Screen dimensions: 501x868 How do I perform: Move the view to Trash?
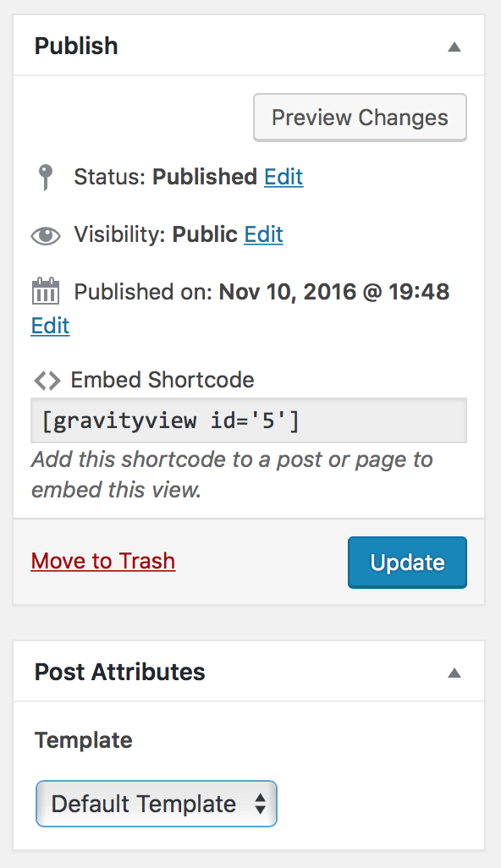pyautogui.click(x=102, y=561)
